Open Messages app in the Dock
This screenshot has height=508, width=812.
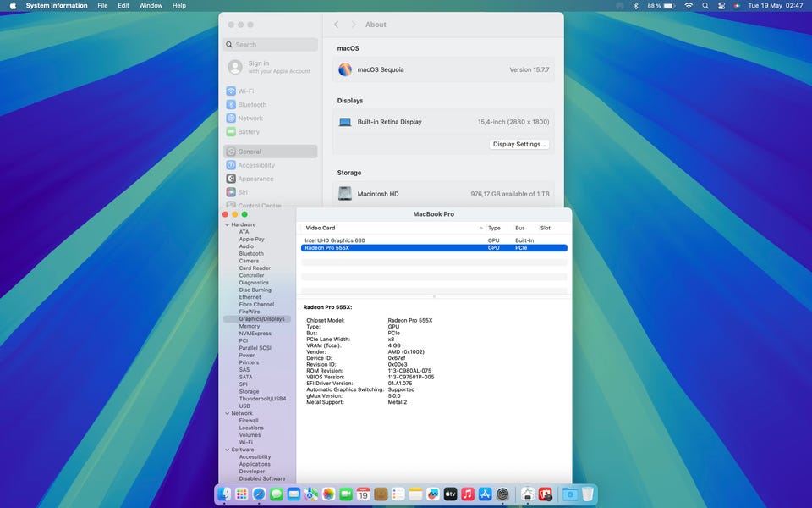(x=277, y=494)
